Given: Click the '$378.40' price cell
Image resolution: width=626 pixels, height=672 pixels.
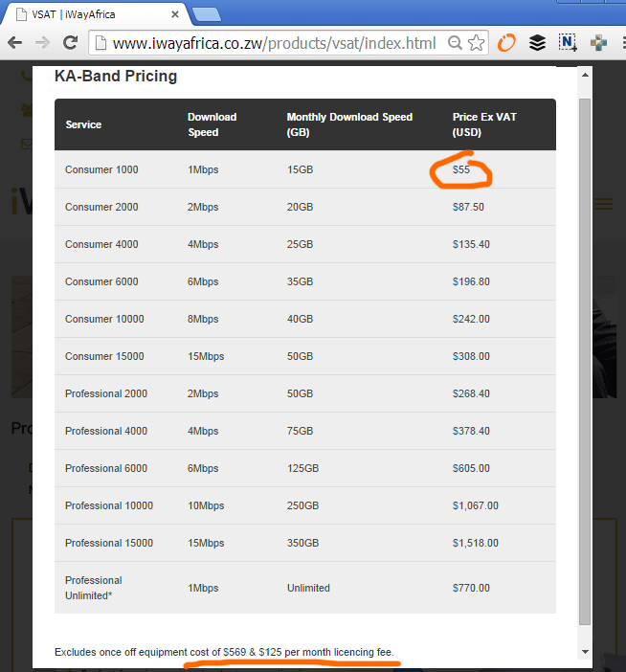Looking at the screenshot, I should (x=471, y=431).
